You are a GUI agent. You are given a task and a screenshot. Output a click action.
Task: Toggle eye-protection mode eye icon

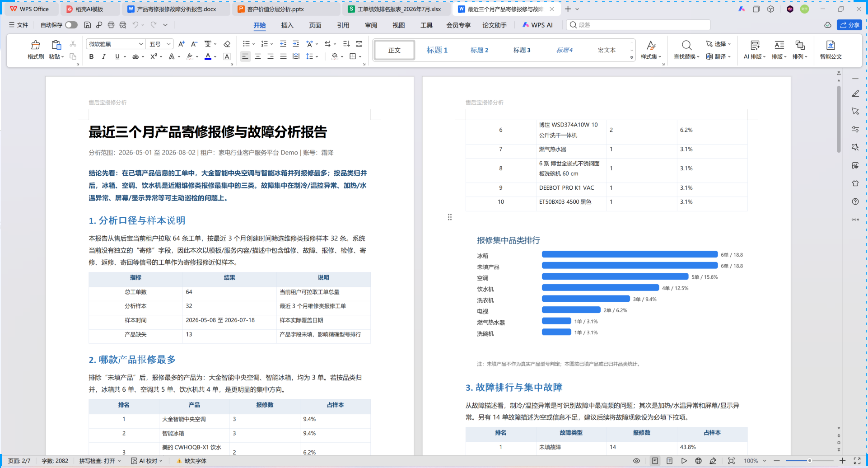636,461
